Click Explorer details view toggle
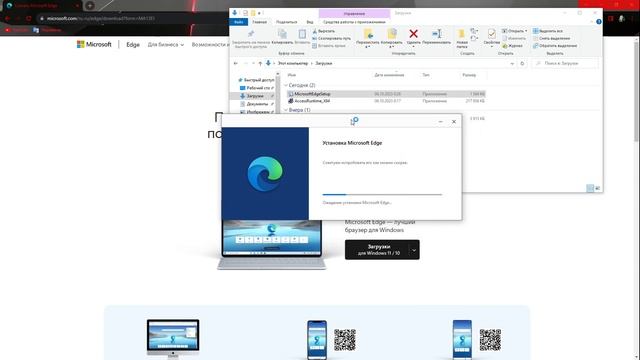640x360 pixels. [590, 188]
